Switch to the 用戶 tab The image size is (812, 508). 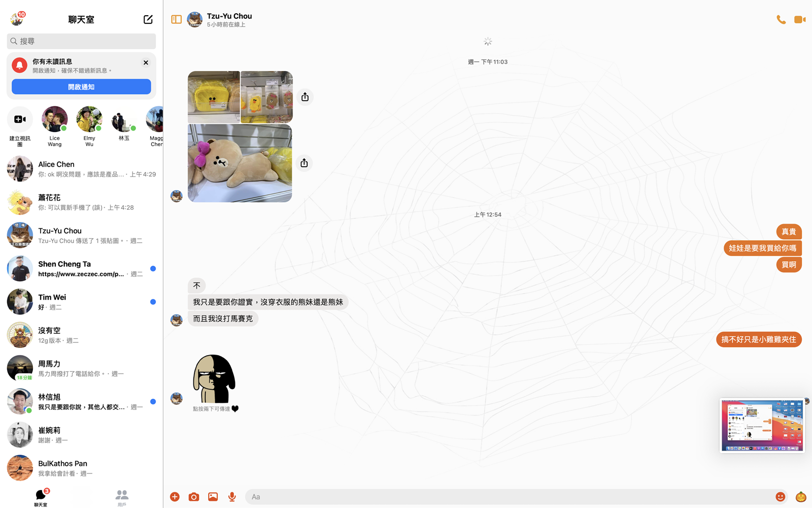pyautogui.click(x=122, y=497)
